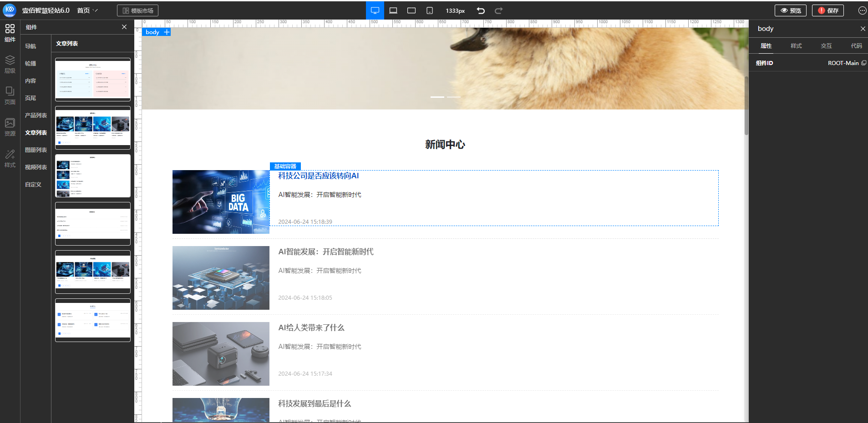Choose the second four-image article template

point(93,128)
